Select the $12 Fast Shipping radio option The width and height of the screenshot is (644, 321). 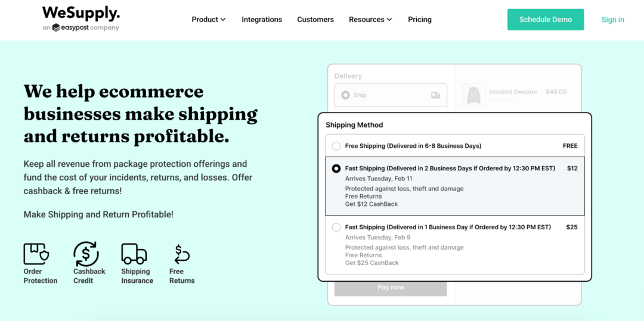(x=336, y=169)
